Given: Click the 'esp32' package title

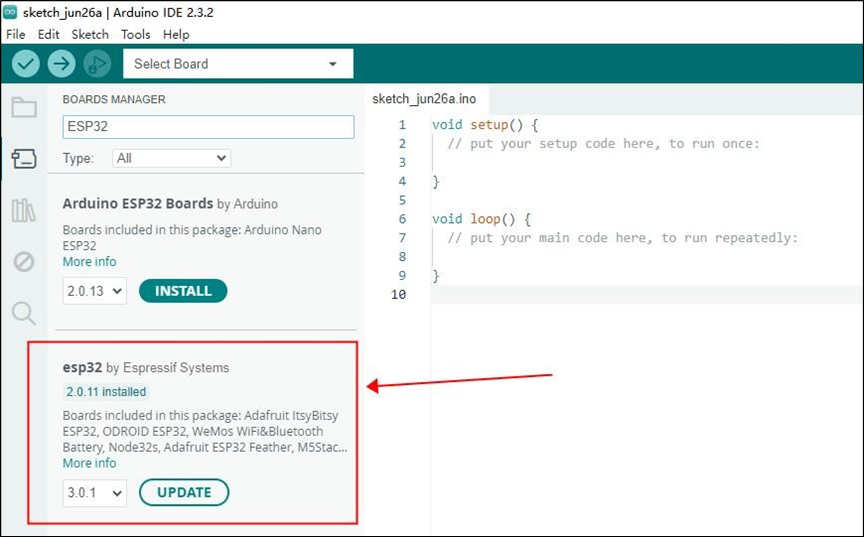Looking at the screenshot, I should (x=82, y=367).
